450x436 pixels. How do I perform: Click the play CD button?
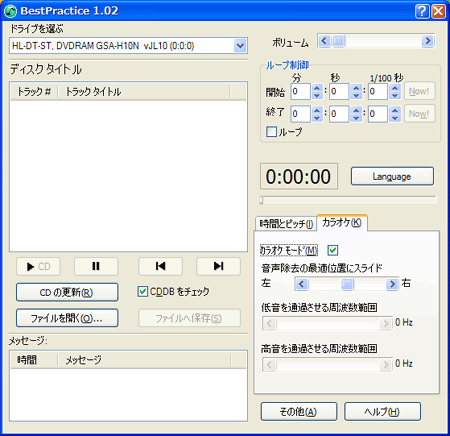coord(38,266)
